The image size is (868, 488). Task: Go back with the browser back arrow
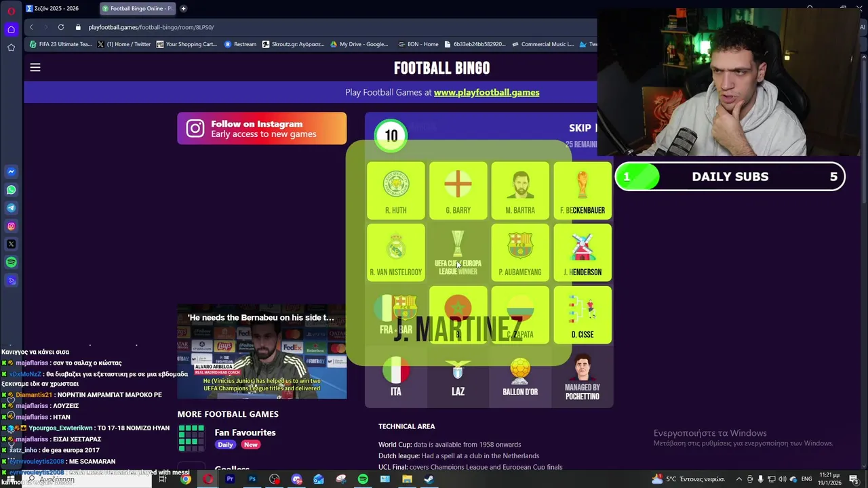31,27
